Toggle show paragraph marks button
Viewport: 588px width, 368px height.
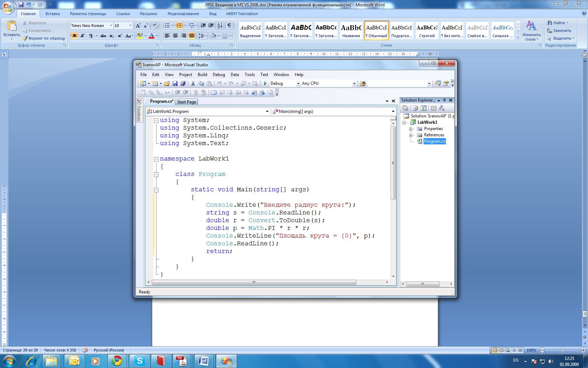(x=229, y=26)
